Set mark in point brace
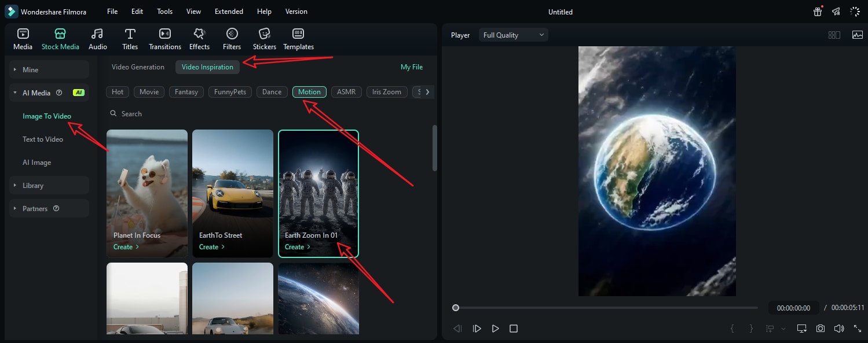Screen dimensions: 868x343 (x=732, y=329)
